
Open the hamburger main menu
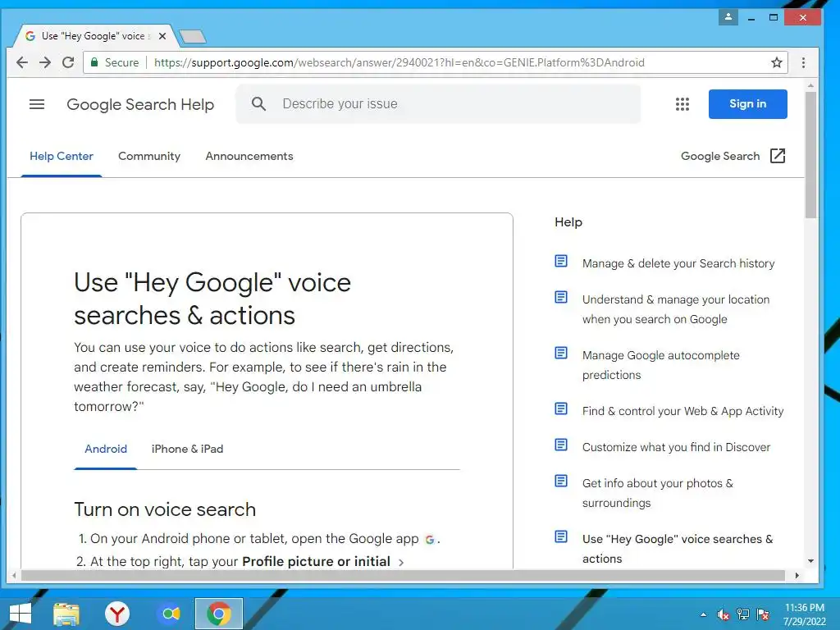point(37,104)
